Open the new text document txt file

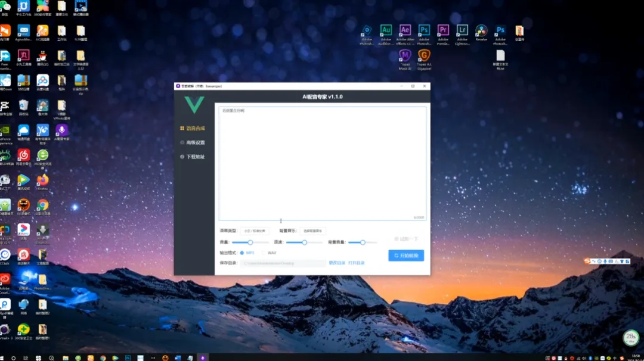[500, 60]
